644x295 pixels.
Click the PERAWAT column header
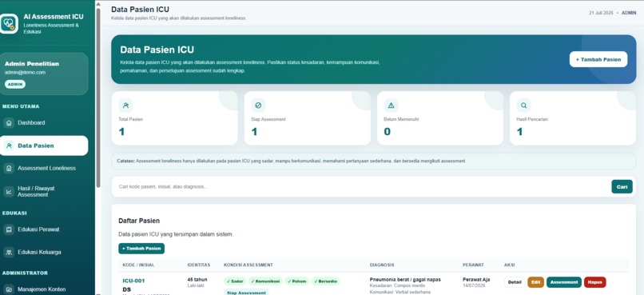(x=473, y=265)
